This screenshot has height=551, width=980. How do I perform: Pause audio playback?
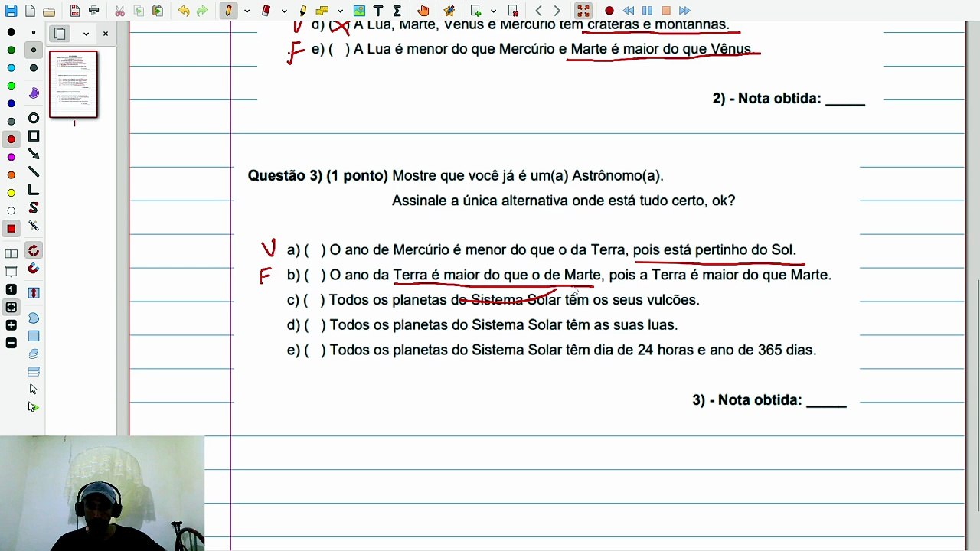(647, 11)
